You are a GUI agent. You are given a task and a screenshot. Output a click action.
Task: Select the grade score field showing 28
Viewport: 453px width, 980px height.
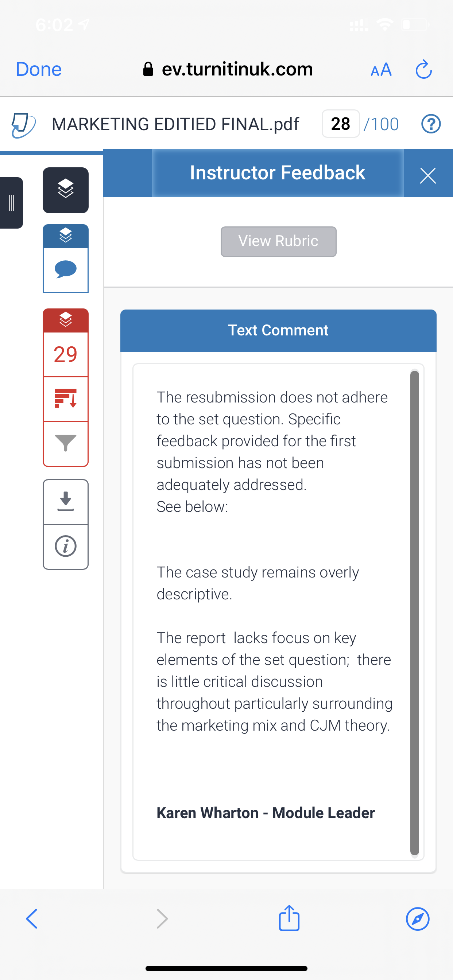341,124
